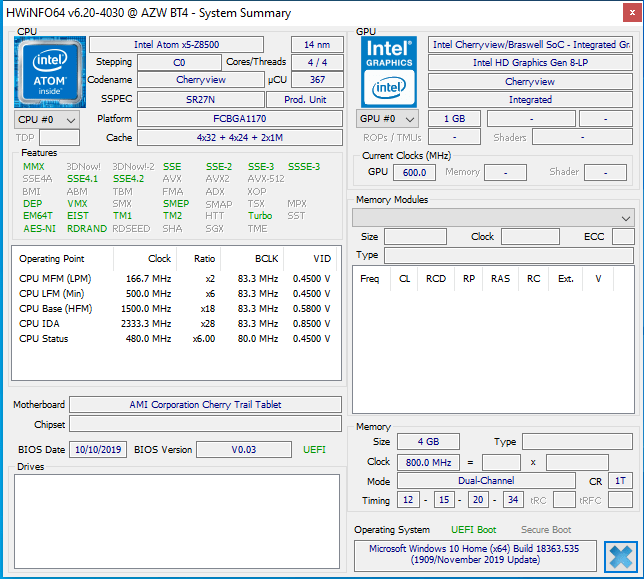Click the VID column header
Image resolution: width=644 pixels, height=579 pixels.
tap(322, 259)
